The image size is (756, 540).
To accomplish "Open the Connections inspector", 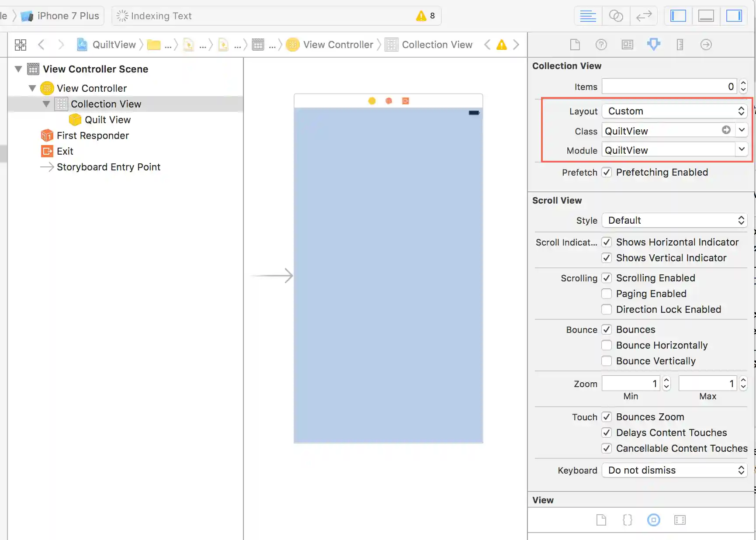I will [706, 45].
